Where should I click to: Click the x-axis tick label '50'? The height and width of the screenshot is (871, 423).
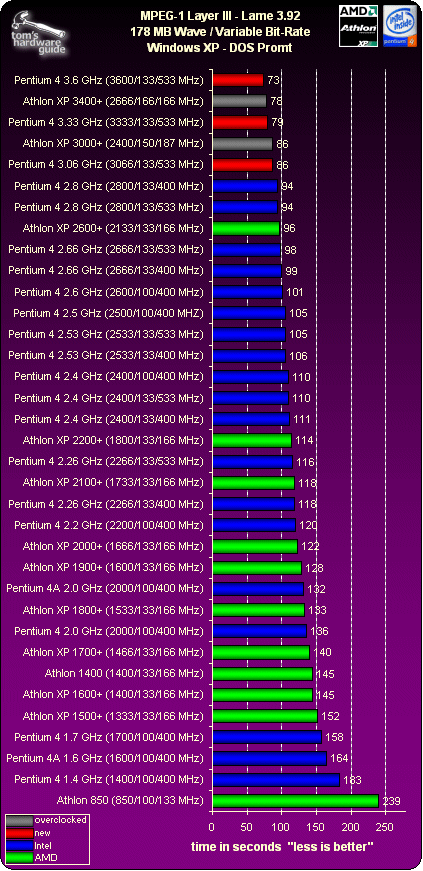click(247, 826)
